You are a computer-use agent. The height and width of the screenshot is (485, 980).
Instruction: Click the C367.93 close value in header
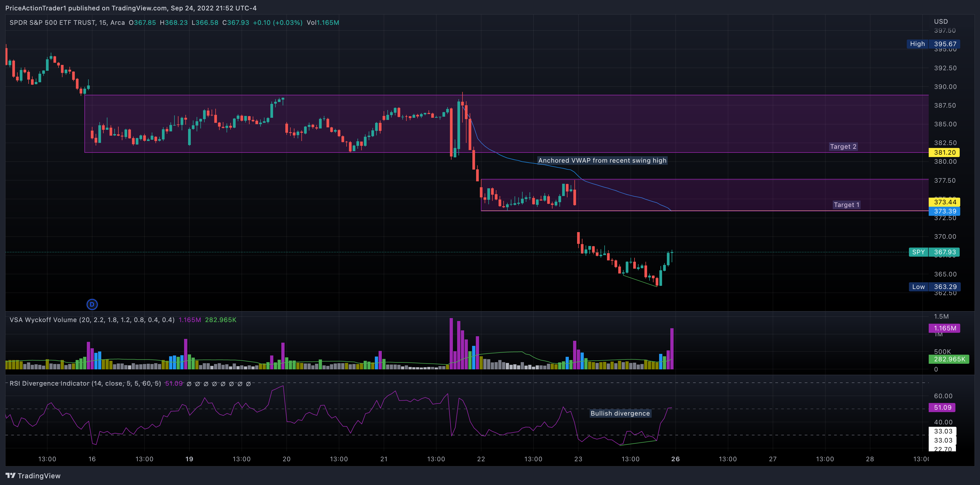(x=235, y=23)
